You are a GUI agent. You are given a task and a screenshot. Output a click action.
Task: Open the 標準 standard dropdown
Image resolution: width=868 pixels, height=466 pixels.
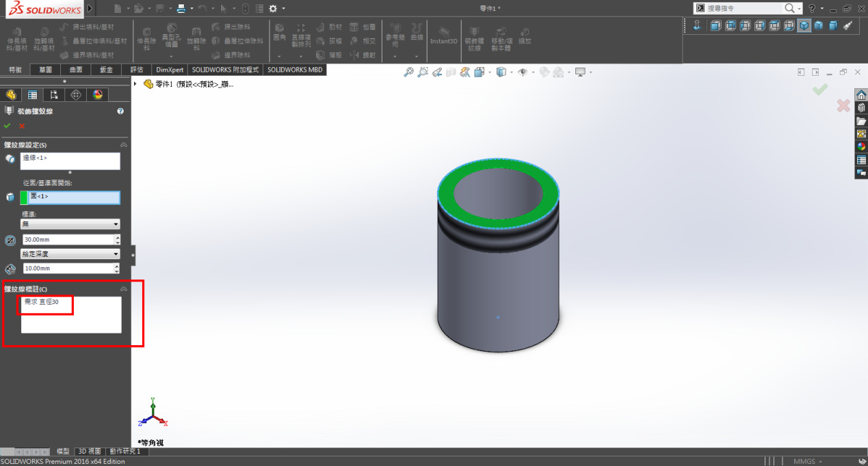[x=70, y=224]
